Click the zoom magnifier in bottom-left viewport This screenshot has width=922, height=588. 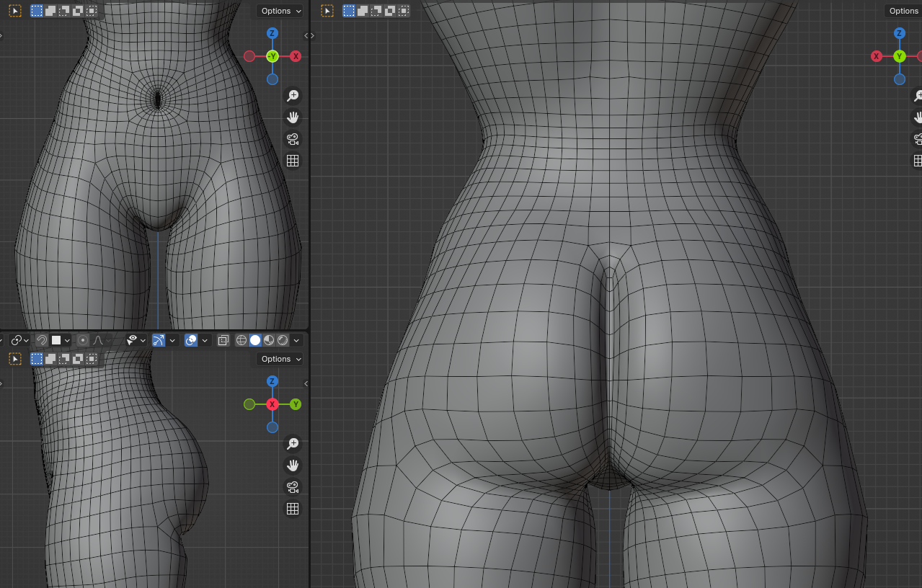click(293, 444)
